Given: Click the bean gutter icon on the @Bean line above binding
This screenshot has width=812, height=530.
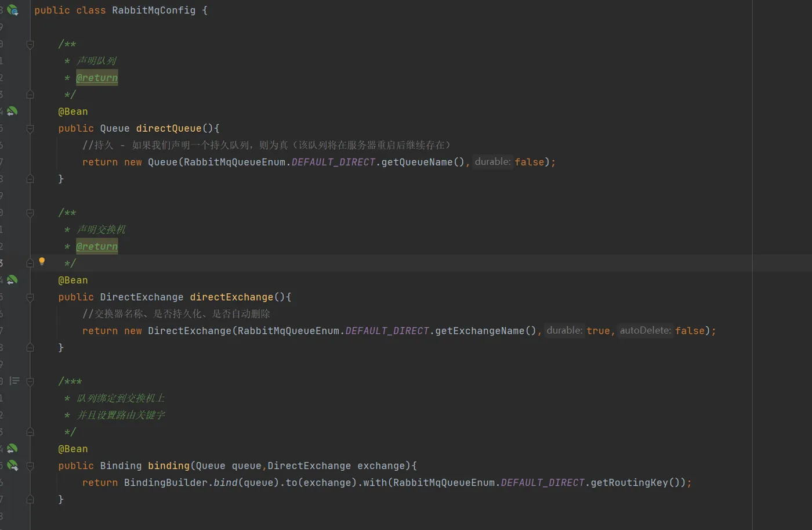Looking at the screenshot, I should [x=12, y=449].
